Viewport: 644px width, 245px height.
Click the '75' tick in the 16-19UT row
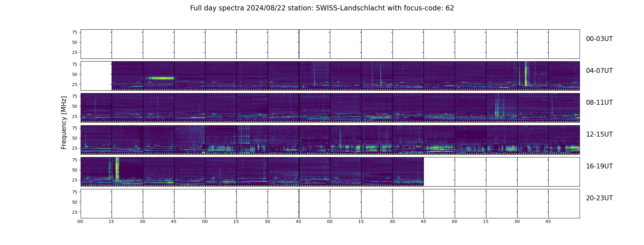click(75, 160)
